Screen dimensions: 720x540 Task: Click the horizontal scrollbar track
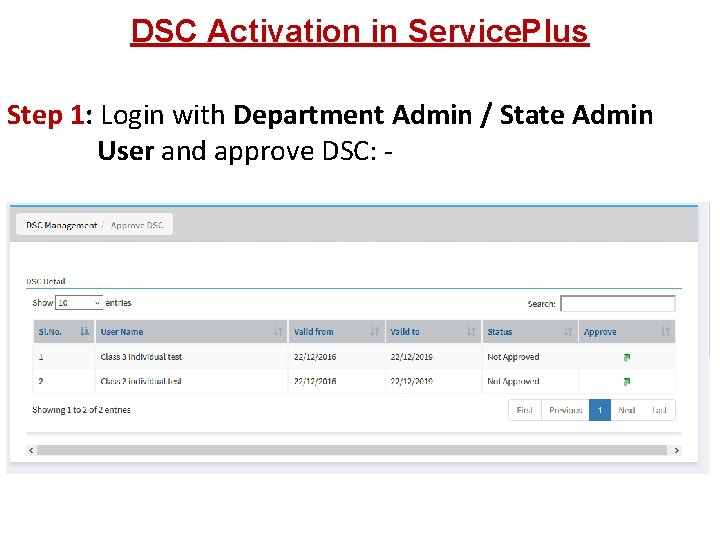(x=352, y=450)
